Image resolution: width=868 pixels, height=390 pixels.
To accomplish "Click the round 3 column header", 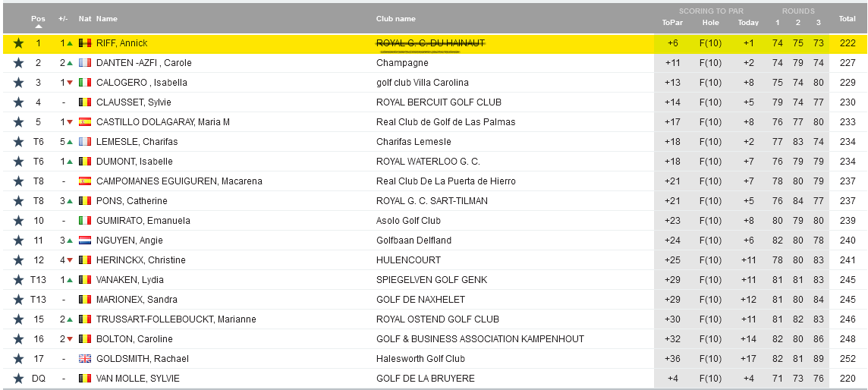I will (x=819, y=23).
